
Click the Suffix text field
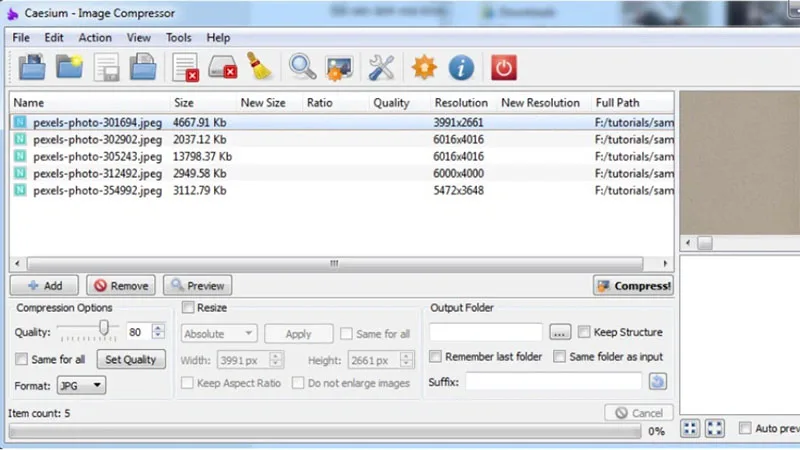(x=554, y=381)
